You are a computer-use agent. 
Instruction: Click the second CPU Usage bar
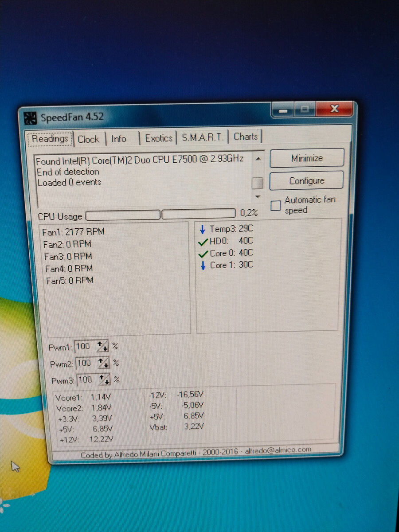(199, 214)
